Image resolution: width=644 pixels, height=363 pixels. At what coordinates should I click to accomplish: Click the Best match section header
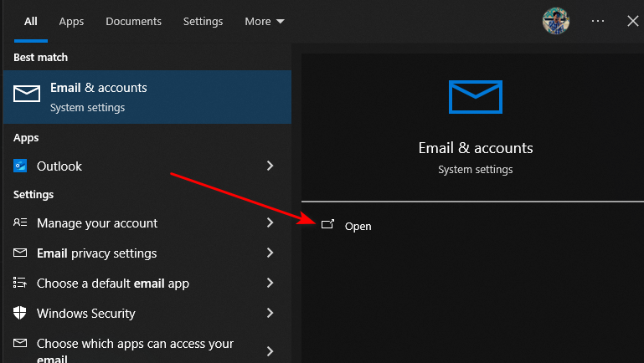[x=40, y=57]
